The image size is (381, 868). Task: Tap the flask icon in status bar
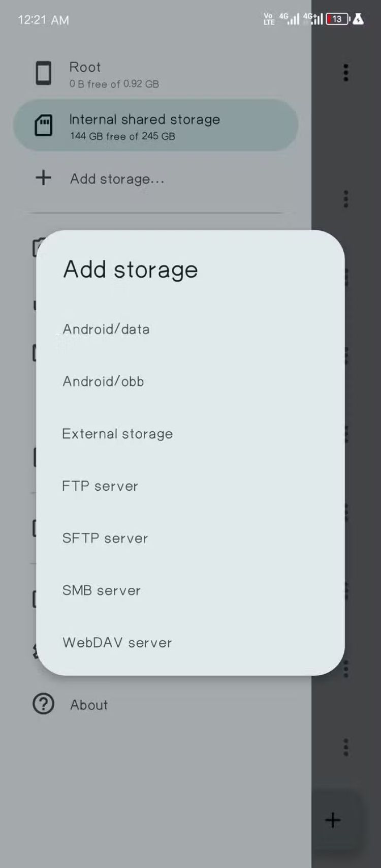pyautogui.click(x=358, y=19)
